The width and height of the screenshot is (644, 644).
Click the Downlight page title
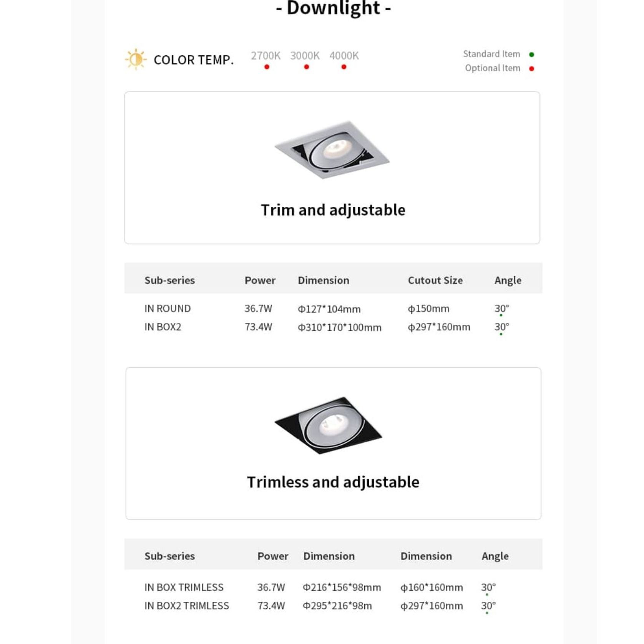(333, 8)
